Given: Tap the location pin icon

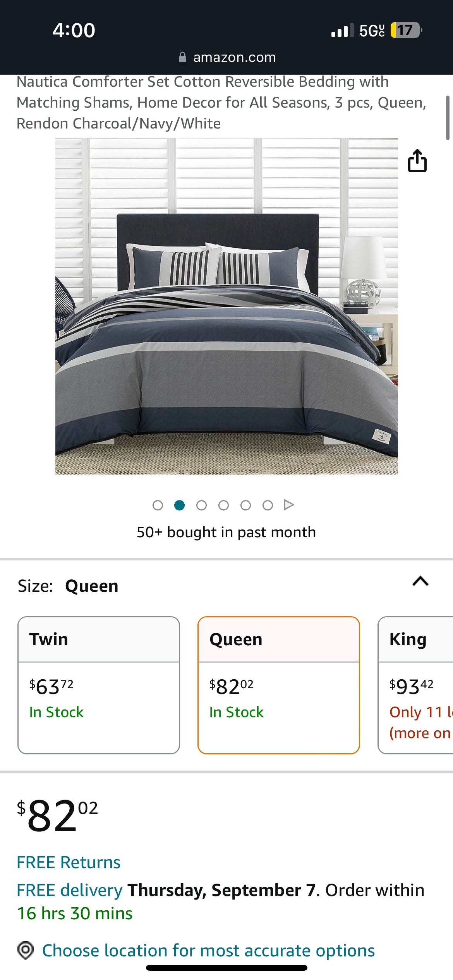Looking at the screenshot, I should pos(26,951).
